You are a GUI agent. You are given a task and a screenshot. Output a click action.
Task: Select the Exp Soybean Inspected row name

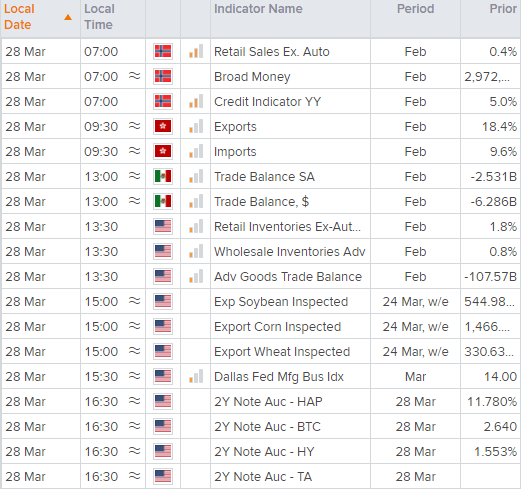(x=281, y=302)
